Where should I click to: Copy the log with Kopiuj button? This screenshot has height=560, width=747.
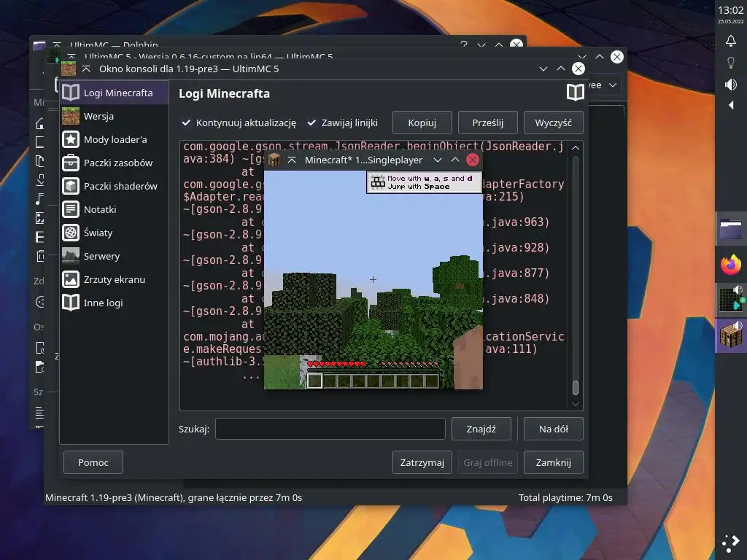click(x=422, y=122)
